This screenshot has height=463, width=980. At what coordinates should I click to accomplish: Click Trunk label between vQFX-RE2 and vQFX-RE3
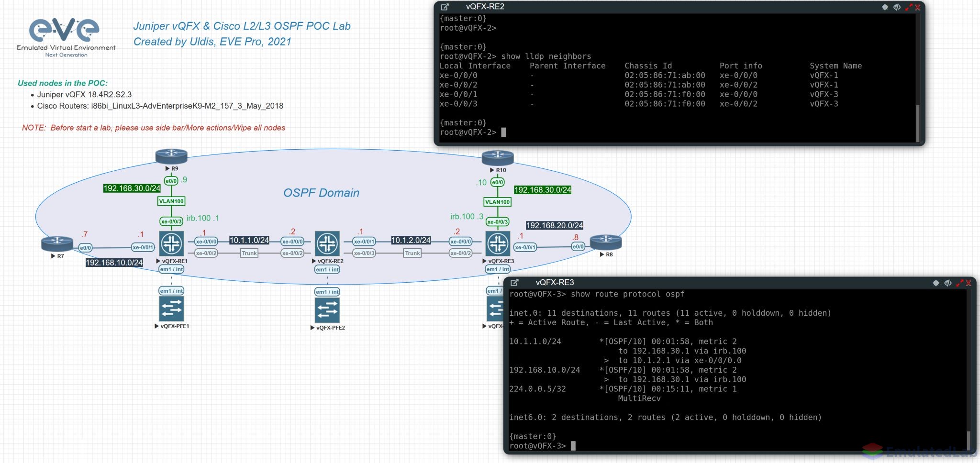(x=412, y=253)
